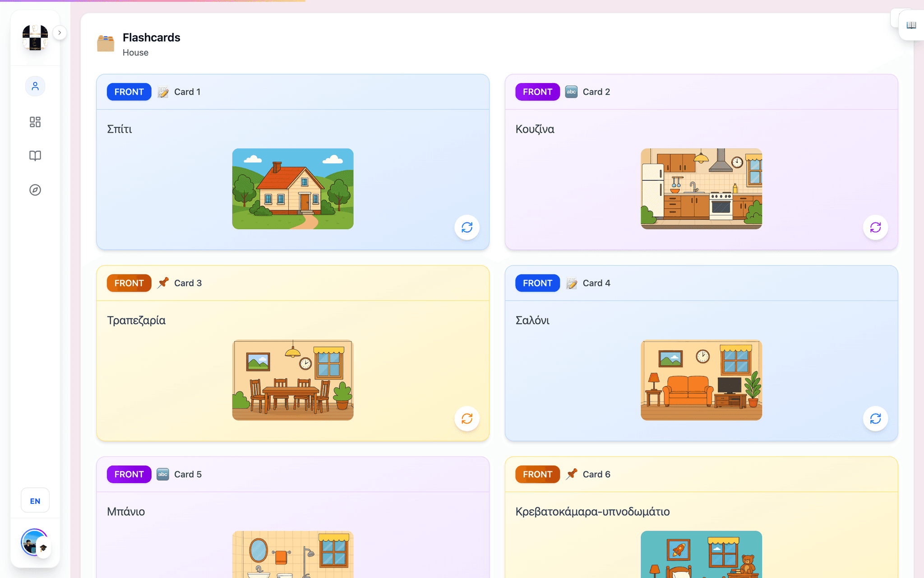Image resolution: width=924 pixels, height=578 pixels.
Task: Click the living room picture on Card 4
Action: [701, 380]
